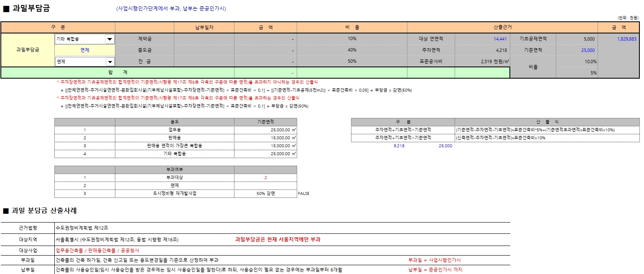Select the 중도금 amount cell
644x274 pixels.
point(265,49)
